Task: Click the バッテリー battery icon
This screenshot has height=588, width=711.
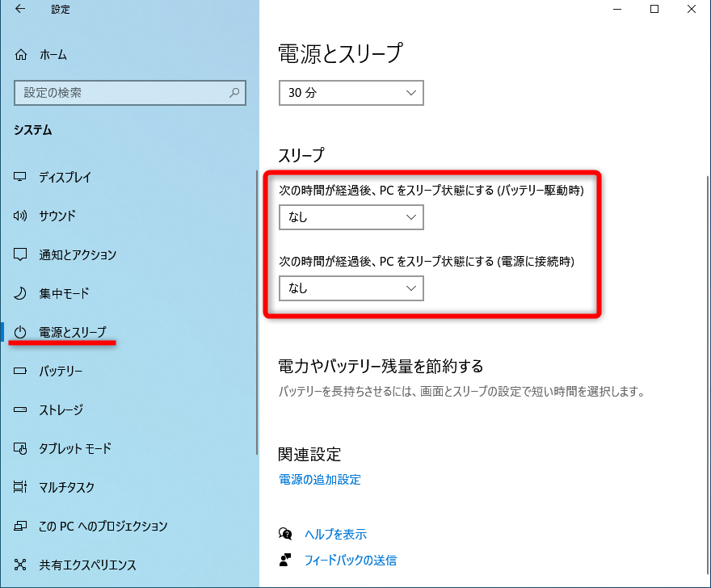Action: pyautogui.click(x=20, y=371)
